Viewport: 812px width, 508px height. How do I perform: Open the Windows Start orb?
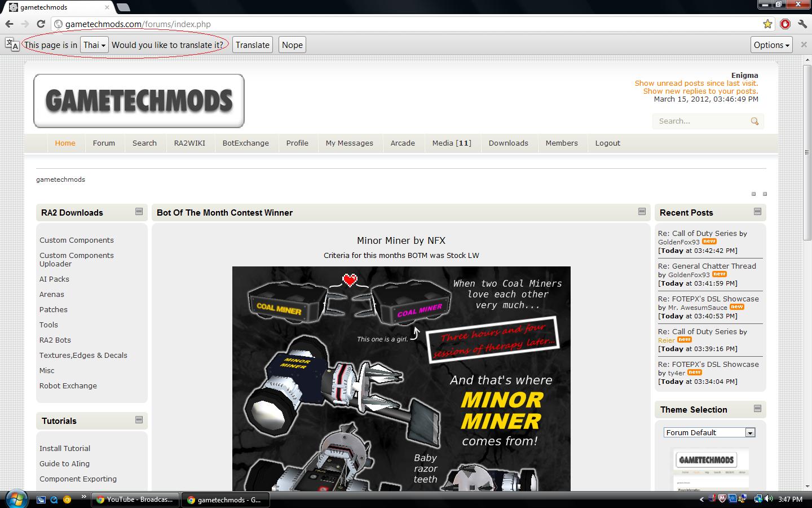(x=16, y=499)
